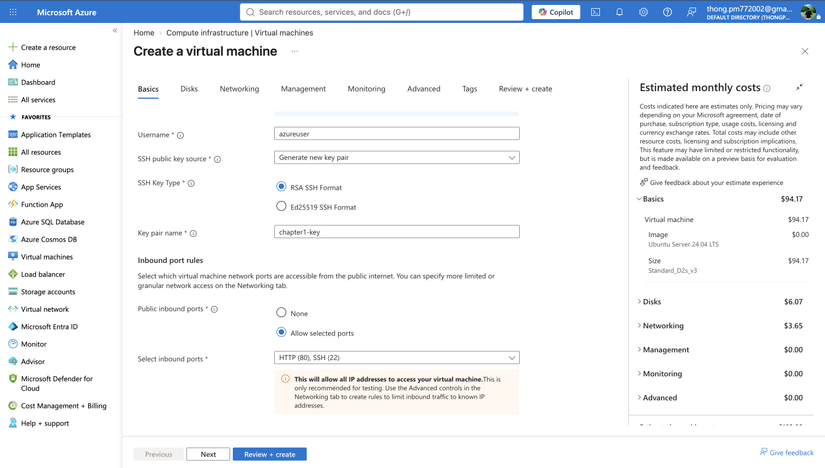Click the Dashboard icon in sidebar
The image size is (825, 468).
(x=13, y=82)
